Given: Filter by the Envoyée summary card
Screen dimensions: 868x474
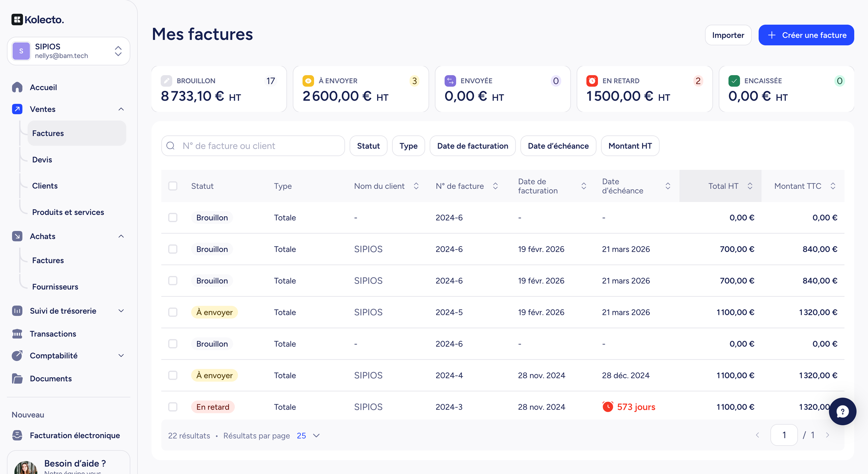Looking at the screenshot, I should [503, 89].
